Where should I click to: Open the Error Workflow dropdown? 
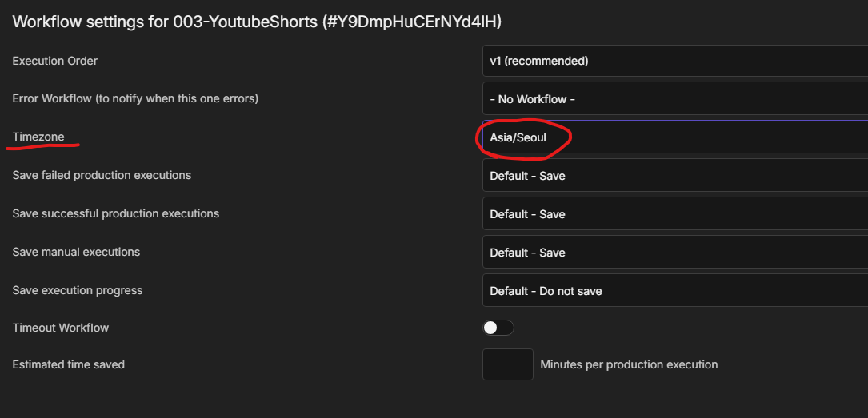coord(674,99)
